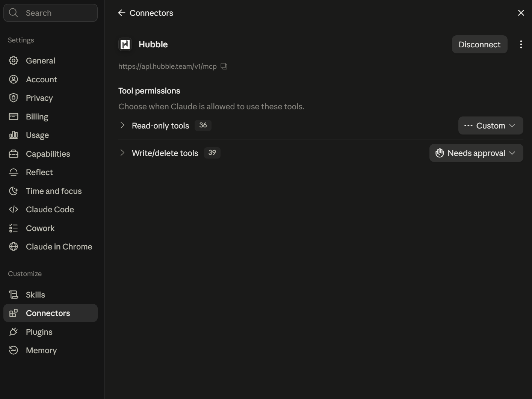The height and width of the screenshot is (399, 532).
Task: Select the Reflect menu item
Action: 50,172
